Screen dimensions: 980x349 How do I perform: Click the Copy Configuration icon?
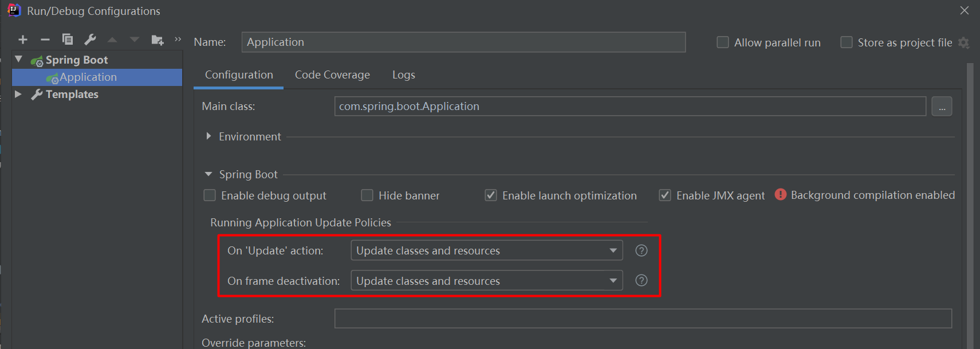point(68,40)
